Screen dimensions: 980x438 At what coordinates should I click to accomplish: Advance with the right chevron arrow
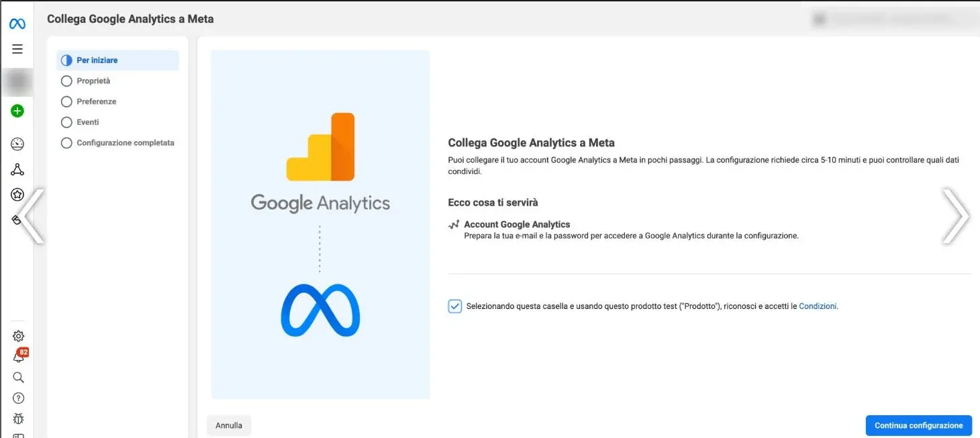coord(956,216)
